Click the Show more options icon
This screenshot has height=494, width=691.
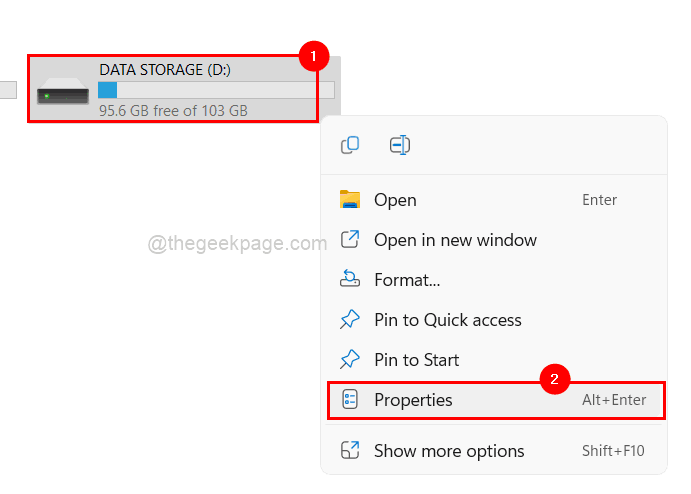click(350, 451)
